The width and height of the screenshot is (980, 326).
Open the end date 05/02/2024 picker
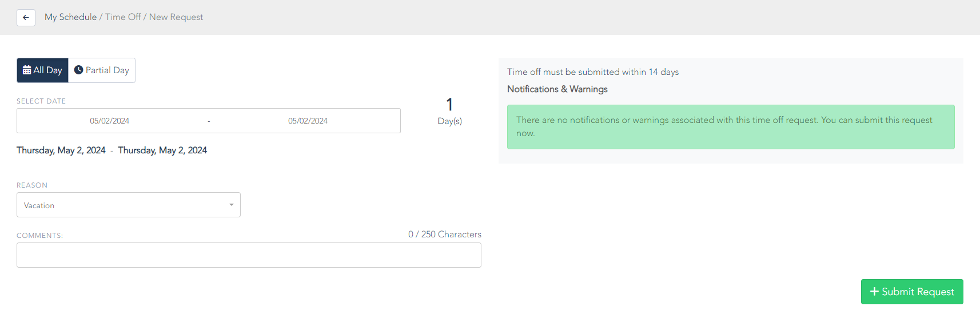(308, 121)
